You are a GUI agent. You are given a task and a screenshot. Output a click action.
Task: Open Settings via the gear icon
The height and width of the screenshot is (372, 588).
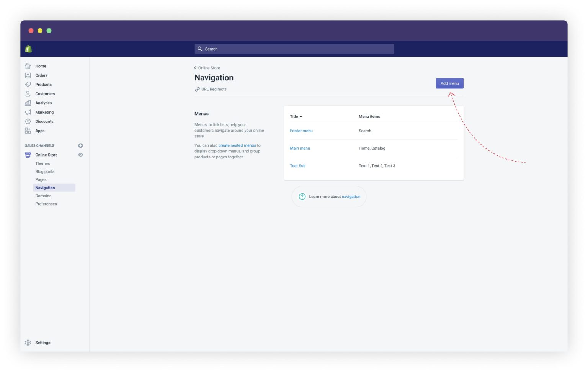click(x=28, y=343)
